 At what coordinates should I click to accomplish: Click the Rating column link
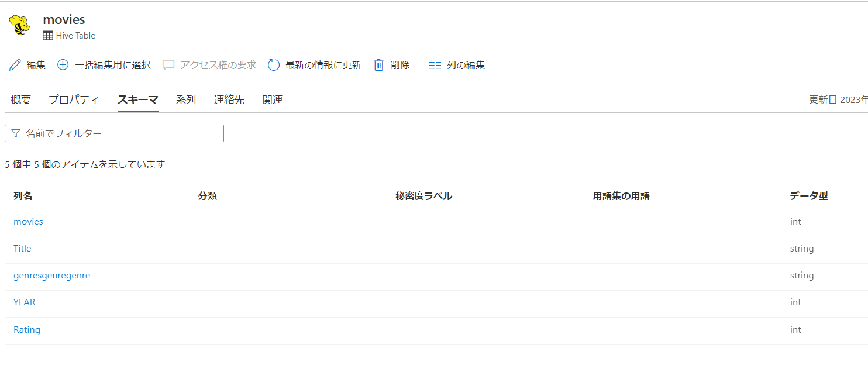click(27, 329)
